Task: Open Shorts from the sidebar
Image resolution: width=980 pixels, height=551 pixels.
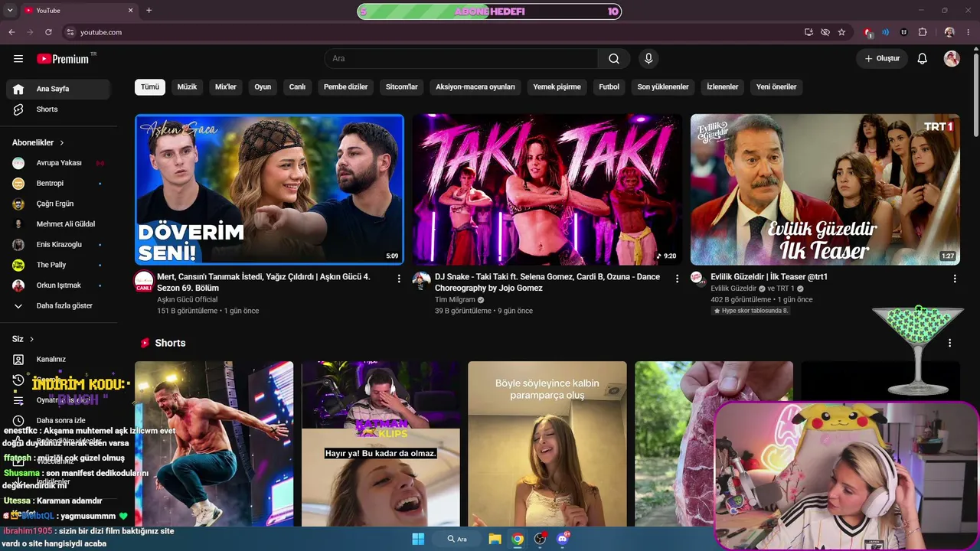Action: point(58,109)
